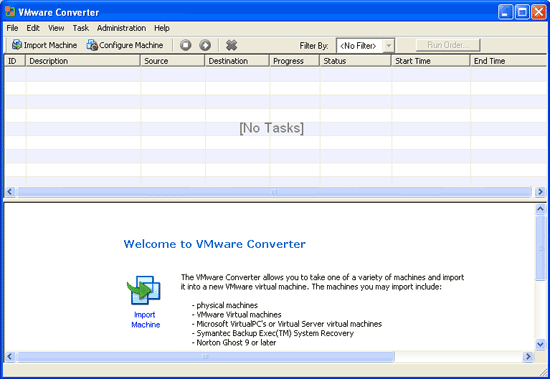
Task: Click Configure Machine toolbar icon
Action: (x=92, y=45)
